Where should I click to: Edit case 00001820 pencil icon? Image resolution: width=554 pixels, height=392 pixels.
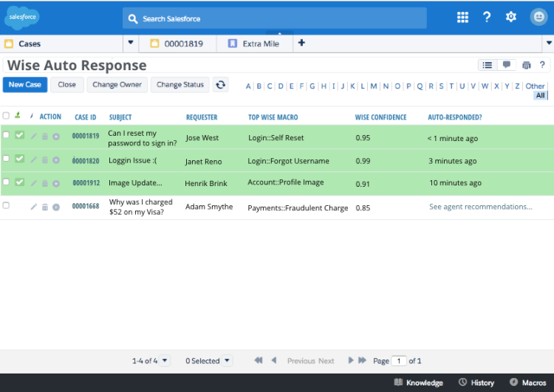point(33,160)
